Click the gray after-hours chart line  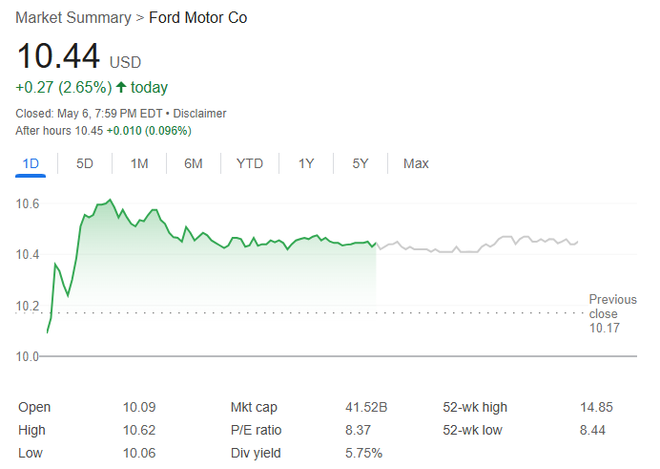tap(476, 245)
